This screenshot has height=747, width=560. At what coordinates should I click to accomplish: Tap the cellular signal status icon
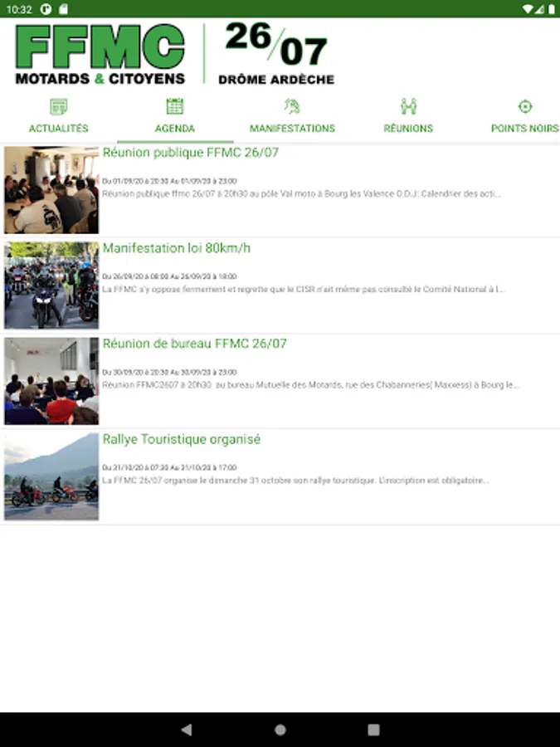[539, 9]
